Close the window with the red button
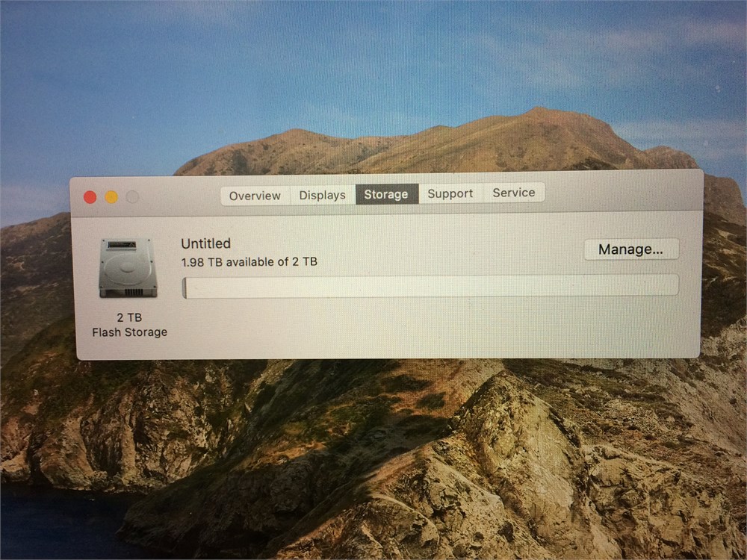 coord(90,197)
